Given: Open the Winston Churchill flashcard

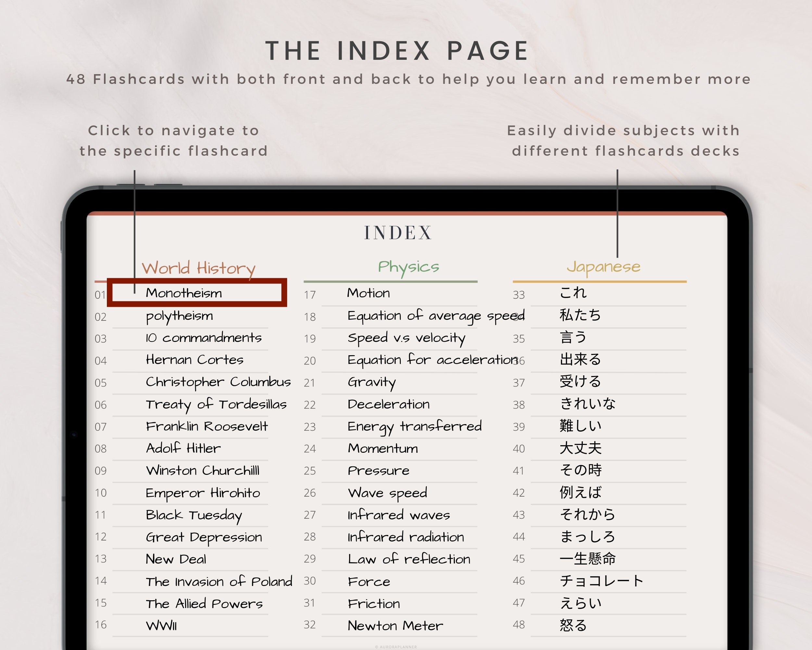Looking at the screenshot, I should tap(203, 470).
